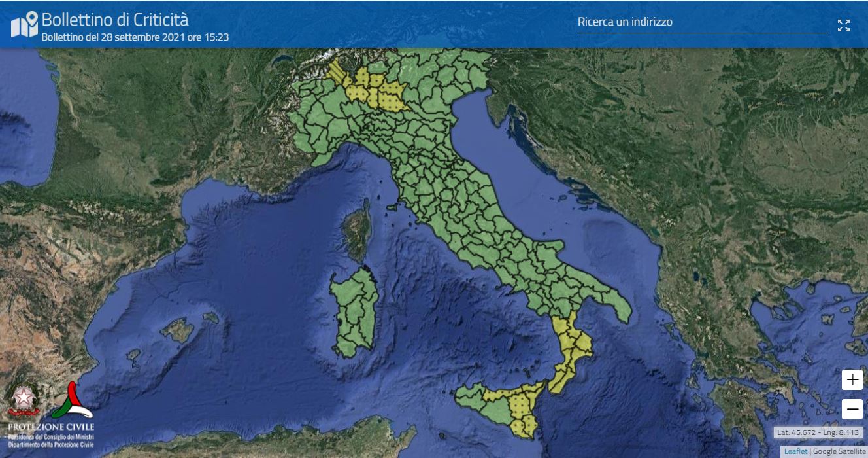Image resolution: width=868 pixels, height=458 pixels.
Task: Click the map pin logo icon
Action: (24, 25)
